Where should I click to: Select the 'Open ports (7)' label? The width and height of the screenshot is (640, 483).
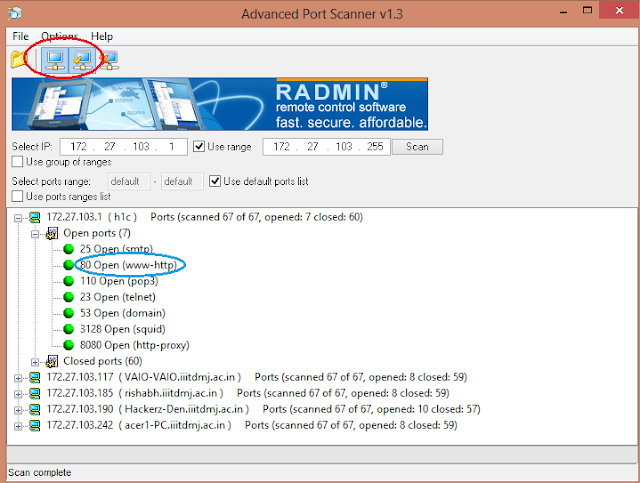click(97, 233)
